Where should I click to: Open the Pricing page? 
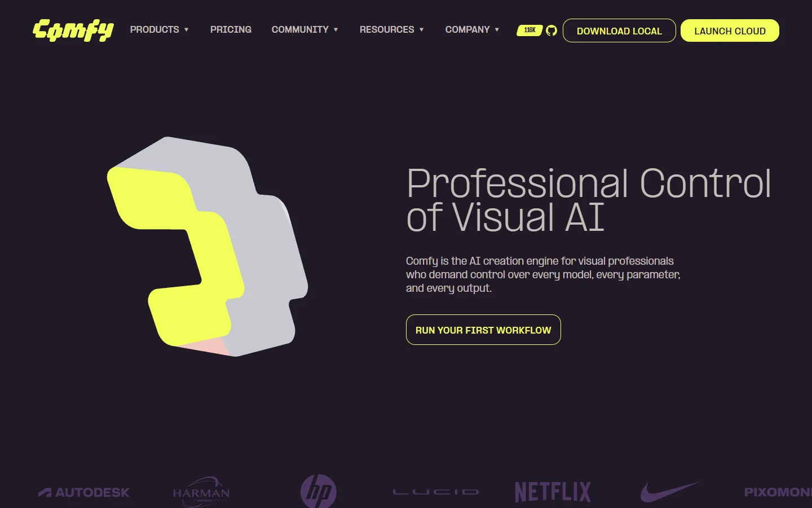coord(231,29)
